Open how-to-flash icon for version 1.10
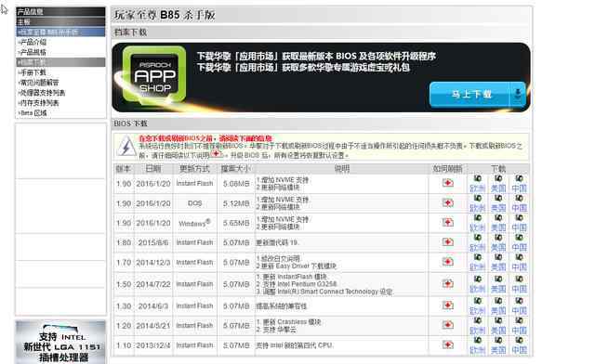 [x=448, y=345]
